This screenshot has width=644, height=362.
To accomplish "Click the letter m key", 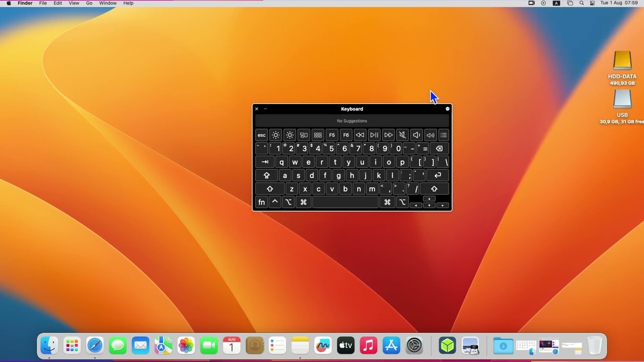I will tap(372, 189).
